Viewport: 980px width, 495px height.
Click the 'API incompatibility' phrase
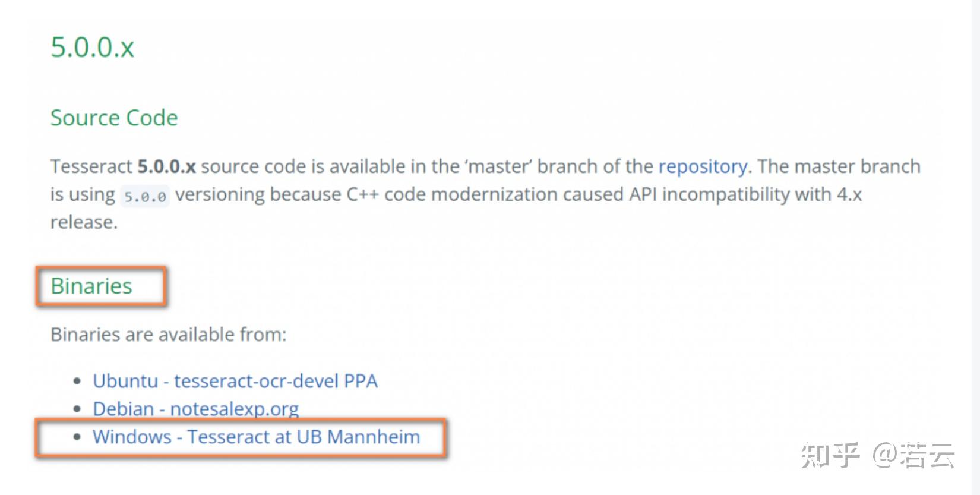[709, 194]
